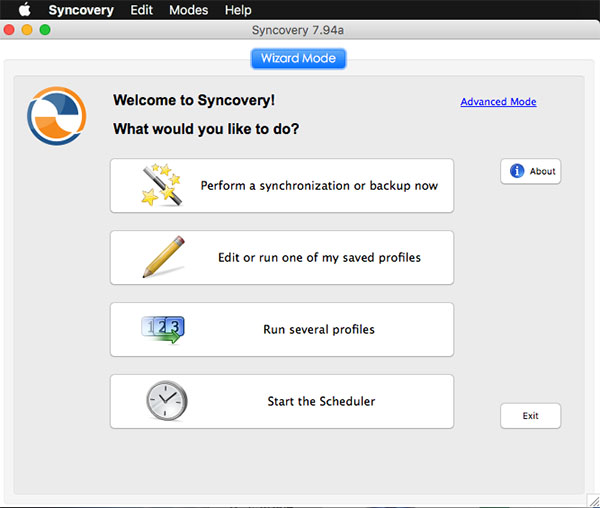Click the Syncovery logo icon
600x508 pixels.
pos(57,116)
